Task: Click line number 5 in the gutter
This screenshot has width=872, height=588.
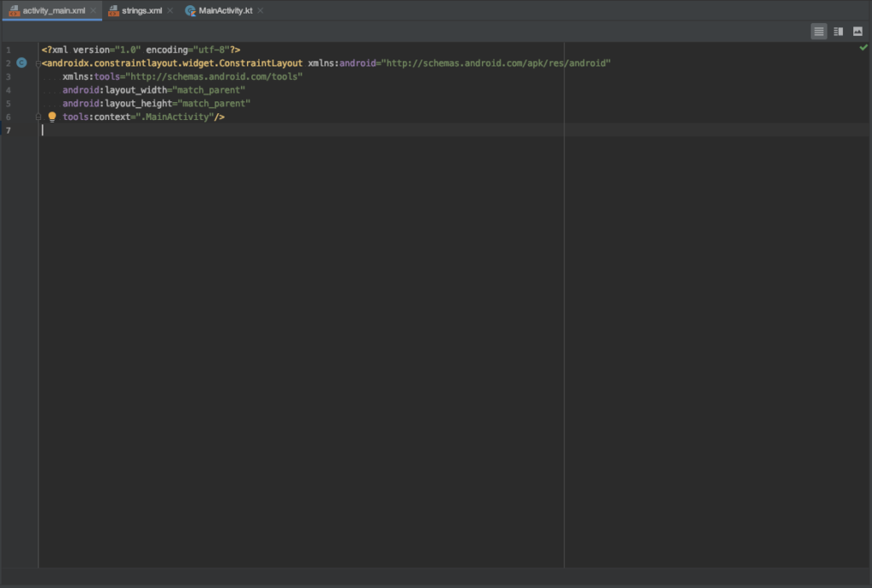Action: 9,103
